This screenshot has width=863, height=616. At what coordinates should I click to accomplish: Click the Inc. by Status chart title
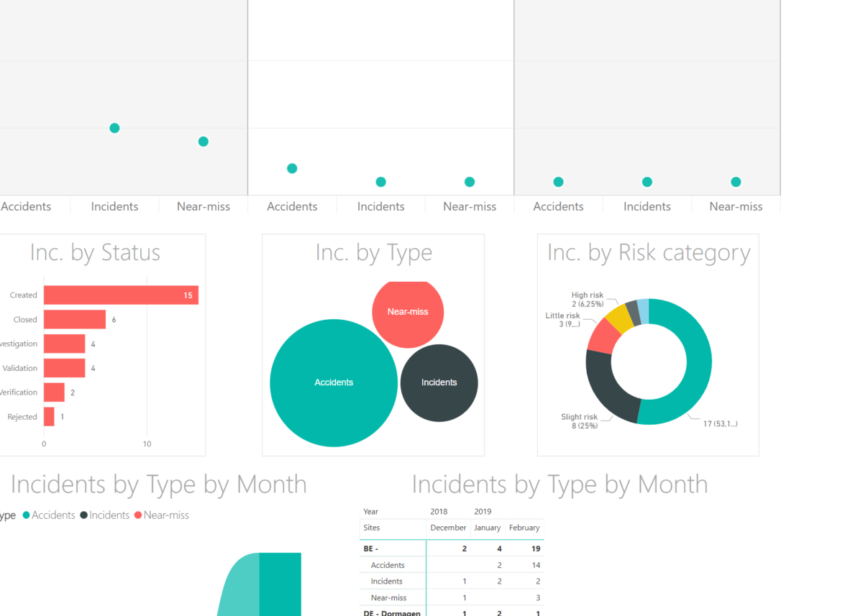[x=95, y=252]
